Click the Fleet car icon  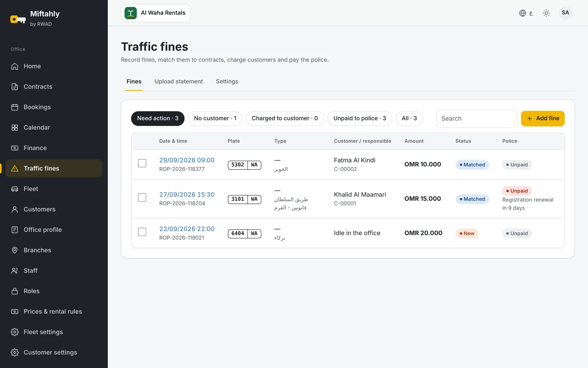click(x=15, y=189)
